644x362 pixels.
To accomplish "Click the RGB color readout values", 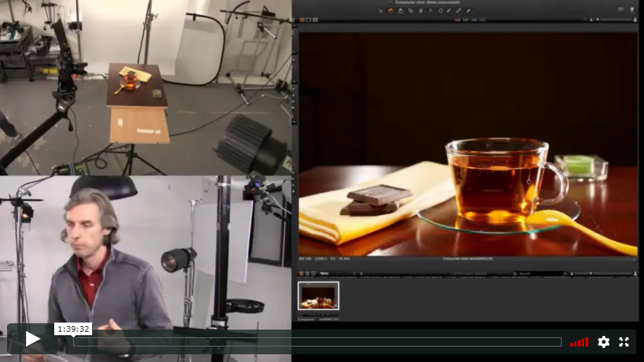I will [x=471, y=20].
